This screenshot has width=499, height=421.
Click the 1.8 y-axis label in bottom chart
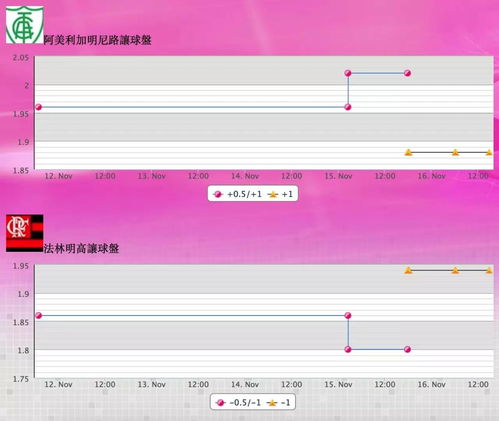[x=23, y=350]
